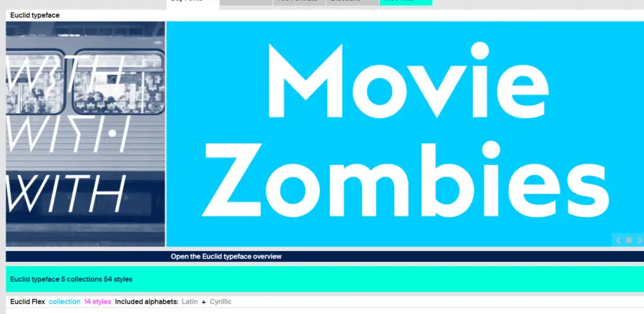Advance to the next slideshow slide
The height and width of the screenshot is (314, 644).
pyautogui.click(x=640, y=240)
